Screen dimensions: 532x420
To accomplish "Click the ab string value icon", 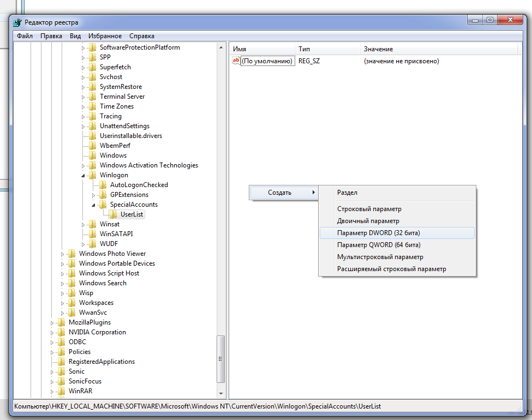I will tap(236, 61).
